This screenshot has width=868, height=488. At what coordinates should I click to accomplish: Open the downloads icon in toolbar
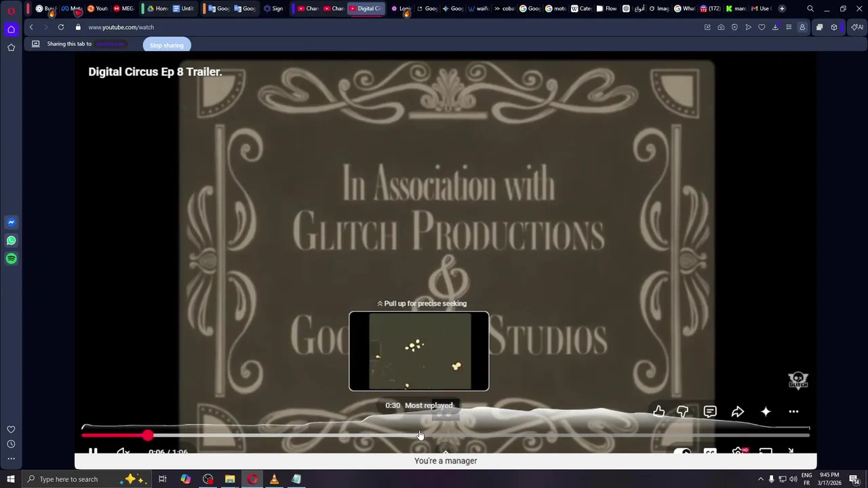775,27
